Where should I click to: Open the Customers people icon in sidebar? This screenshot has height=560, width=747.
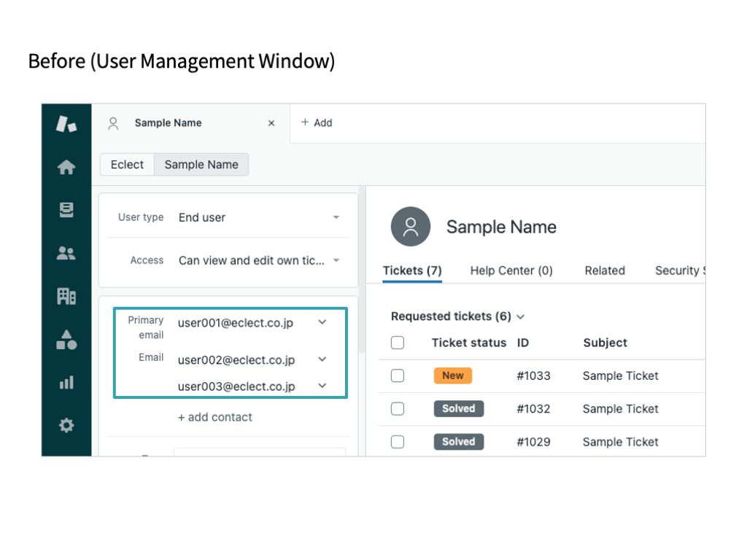[66, 253]
